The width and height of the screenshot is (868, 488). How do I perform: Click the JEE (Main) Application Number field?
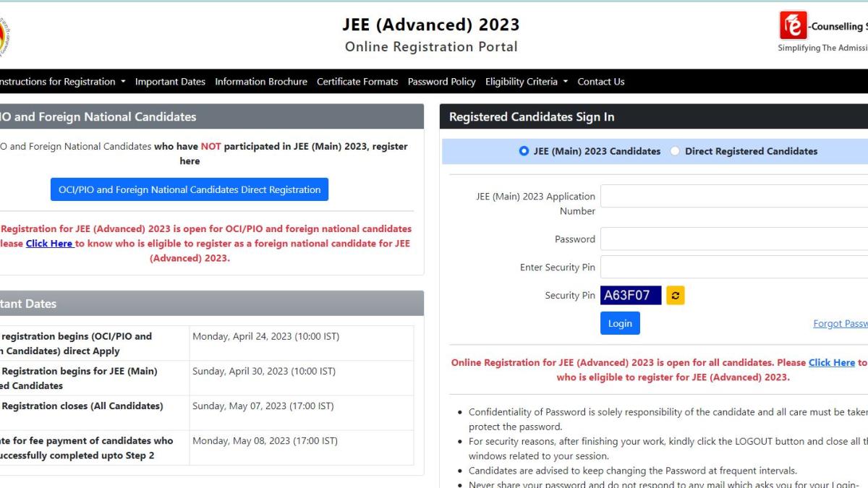731,195
